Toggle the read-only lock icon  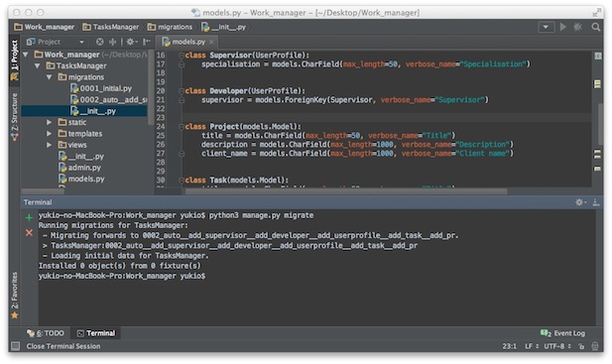581,346
